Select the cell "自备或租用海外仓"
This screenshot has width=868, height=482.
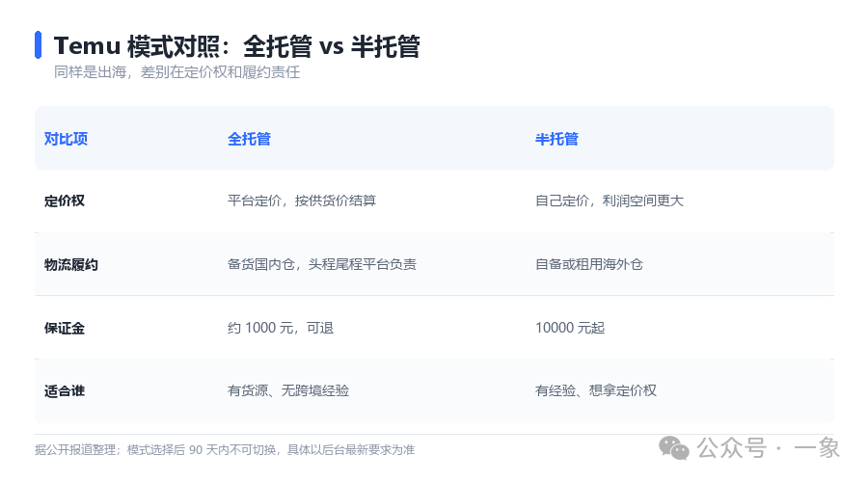[x=589, y=264]
